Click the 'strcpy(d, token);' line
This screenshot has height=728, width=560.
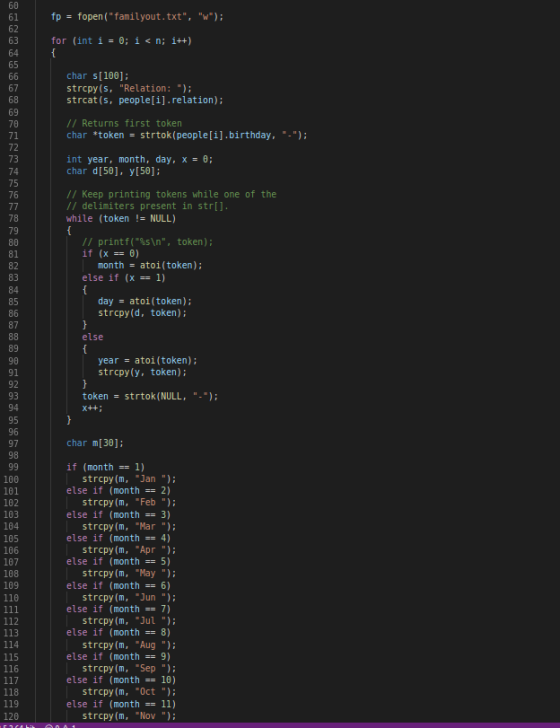(x=142, y=312)
